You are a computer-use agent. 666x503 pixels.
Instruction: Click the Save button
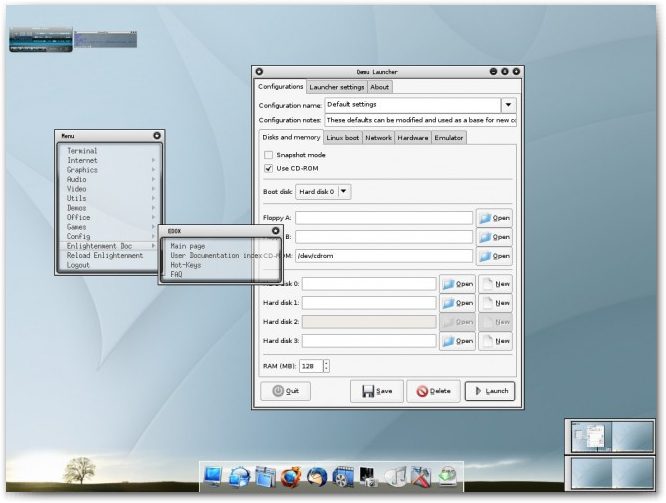pos(376,391)
